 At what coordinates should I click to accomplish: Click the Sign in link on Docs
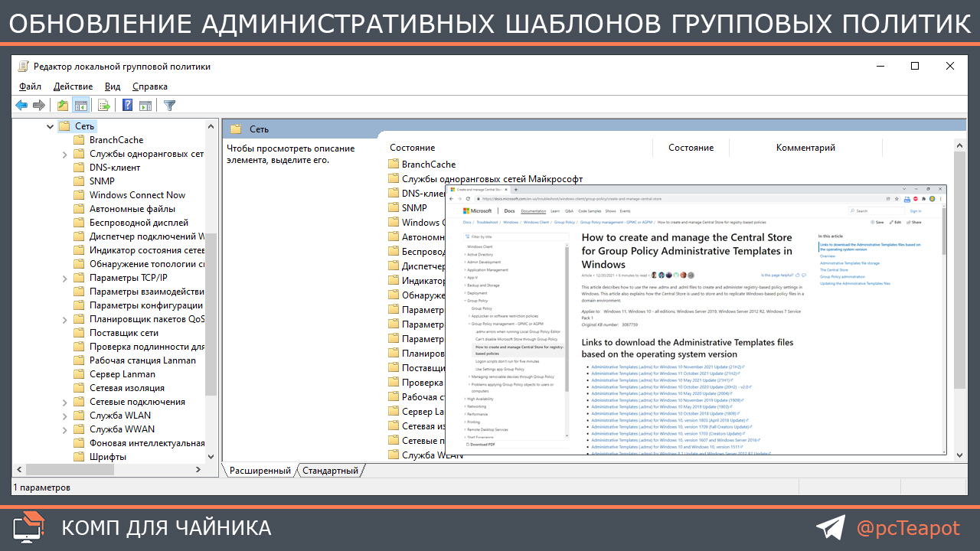tap(916, 210)
